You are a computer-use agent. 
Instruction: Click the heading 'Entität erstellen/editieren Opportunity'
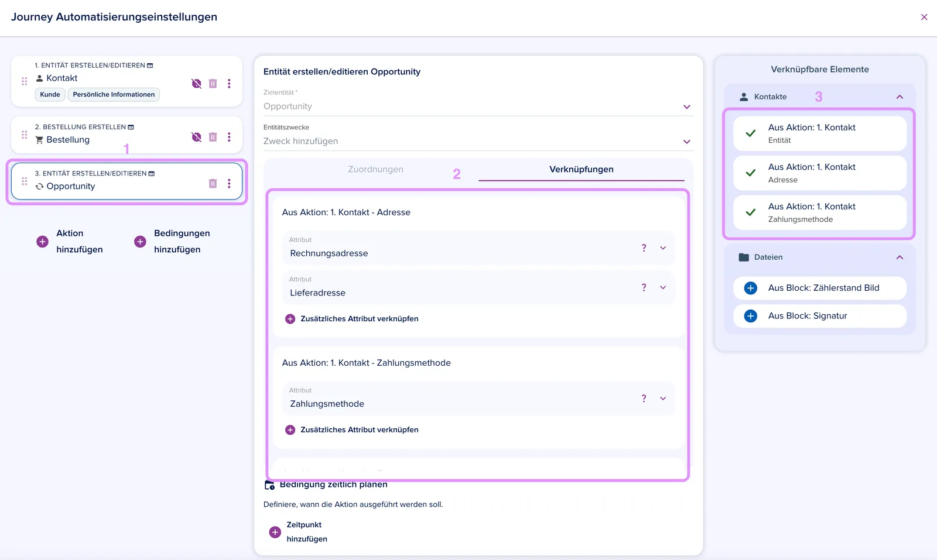pos(342,72)
